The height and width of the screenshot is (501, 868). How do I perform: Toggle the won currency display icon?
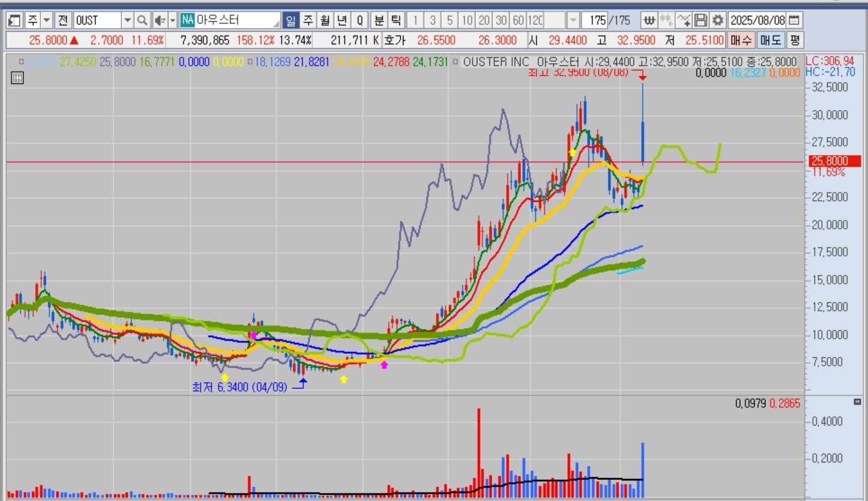point(649,20)
